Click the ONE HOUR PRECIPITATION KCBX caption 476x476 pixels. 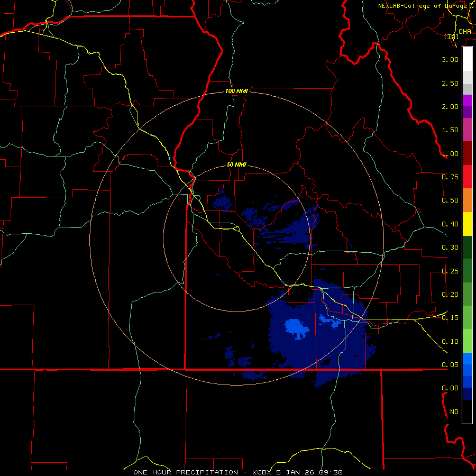coord(238,472)
